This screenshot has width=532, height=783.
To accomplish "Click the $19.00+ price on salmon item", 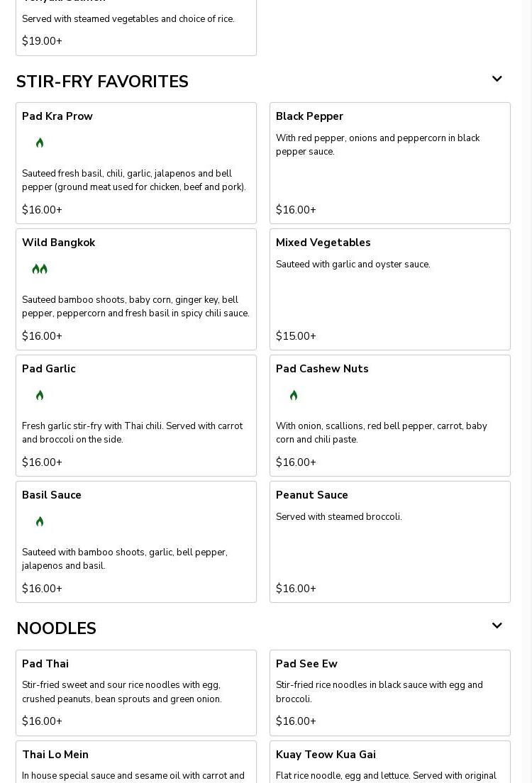I will click(x=42, y=41).
